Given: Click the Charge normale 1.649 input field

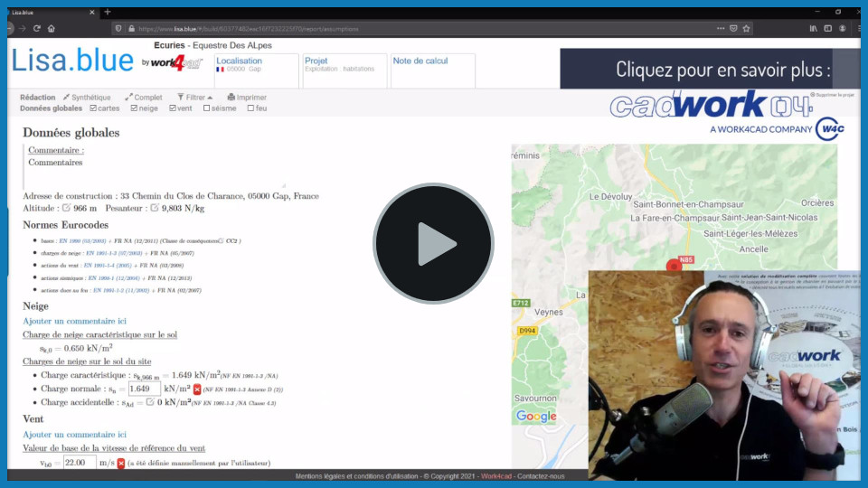Looking at the screenshot, I should (145, 389).
